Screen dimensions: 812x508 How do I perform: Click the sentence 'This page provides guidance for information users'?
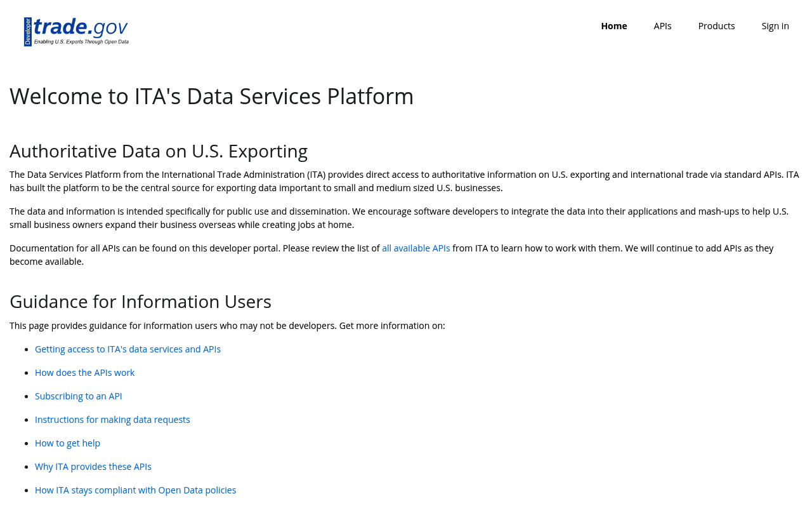(x=227, y=326)
